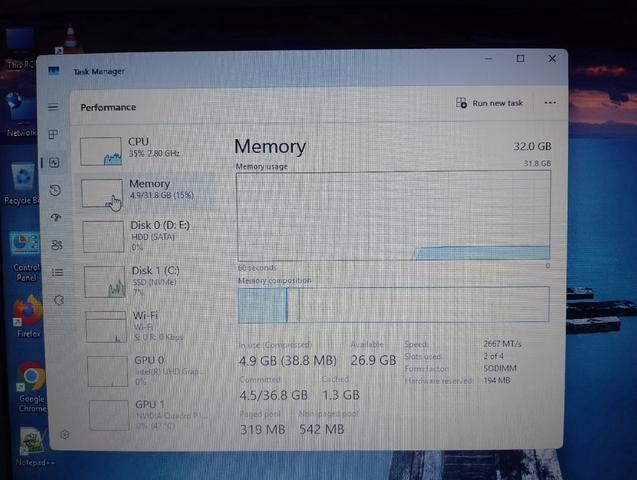Maximize the Task Manager window
This screenshot has width=637, height=480.
[x=520, y=59]
